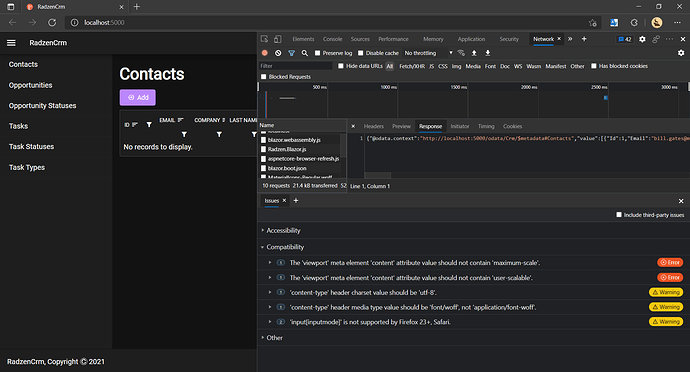690x372 pixels.
Task: Activate the inspect element picker
Action: pyautogui.click(x=264, y=39)
